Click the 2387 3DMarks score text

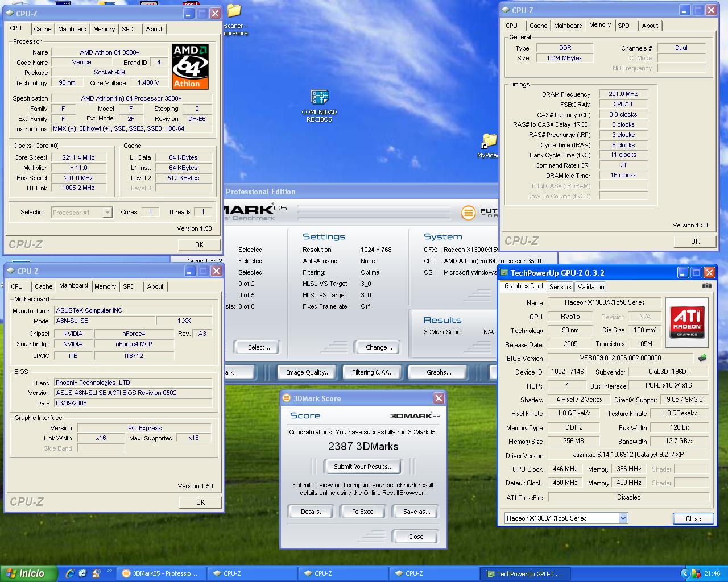[x=363, y=446]
